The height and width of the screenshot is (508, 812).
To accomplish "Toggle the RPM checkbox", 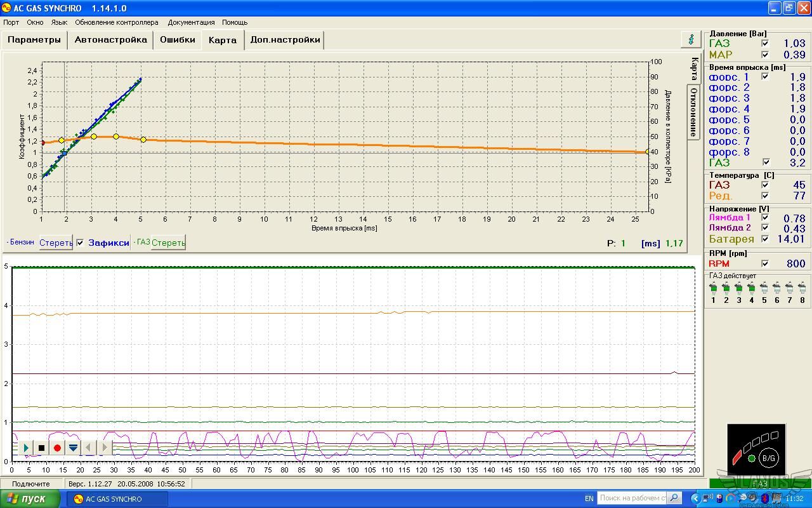I will click(x=765, y=264).
